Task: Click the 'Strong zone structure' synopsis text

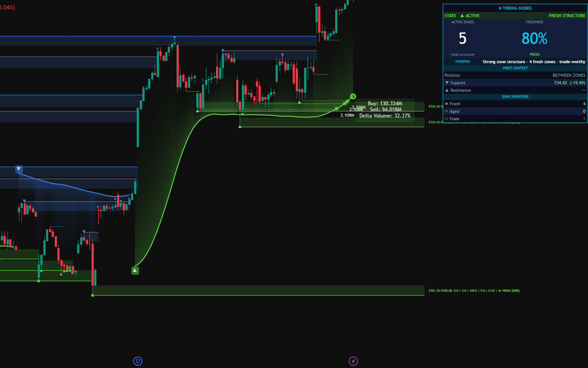Action: click(534, 62)
